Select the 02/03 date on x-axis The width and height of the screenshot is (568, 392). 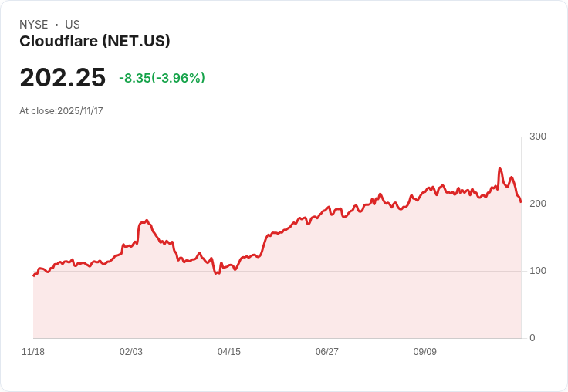click(131, 352)
